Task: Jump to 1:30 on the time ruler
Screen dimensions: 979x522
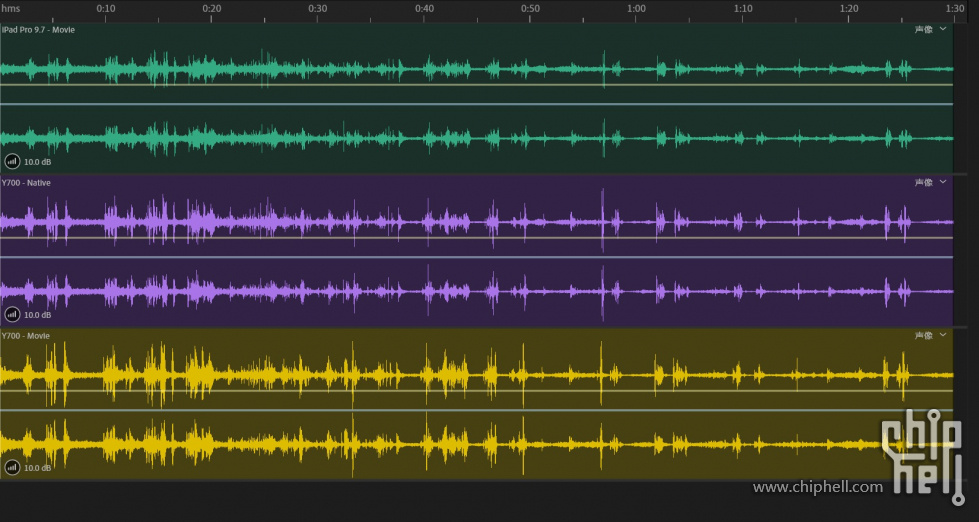Action: tap(955, 9)
